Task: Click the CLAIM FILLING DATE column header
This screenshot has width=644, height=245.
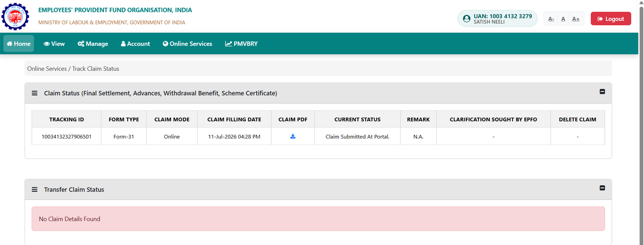Action: (x=234, y=119)
